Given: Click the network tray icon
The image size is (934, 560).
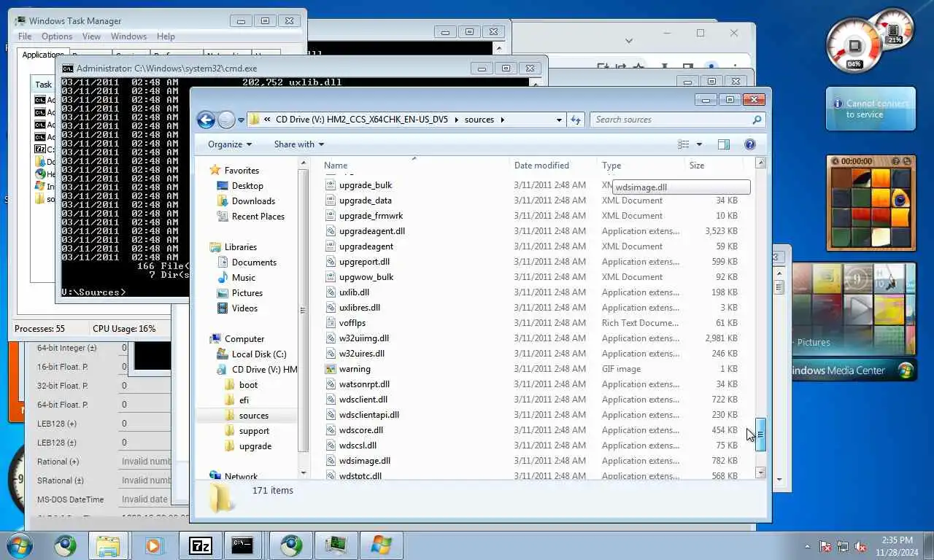Looking at the screenshot, I should coord(843,545).
